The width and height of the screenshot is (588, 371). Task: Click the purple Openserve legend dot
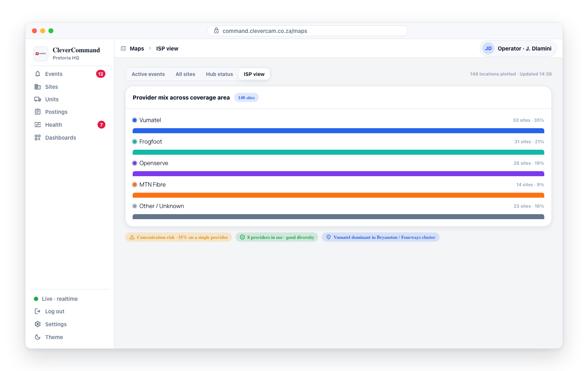click(x=134, y=163)
